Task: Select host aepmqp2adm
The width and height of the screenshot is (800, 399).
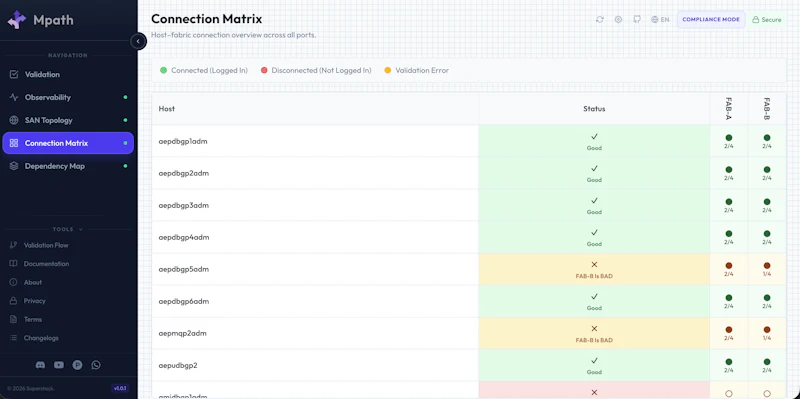Action: 183,334
